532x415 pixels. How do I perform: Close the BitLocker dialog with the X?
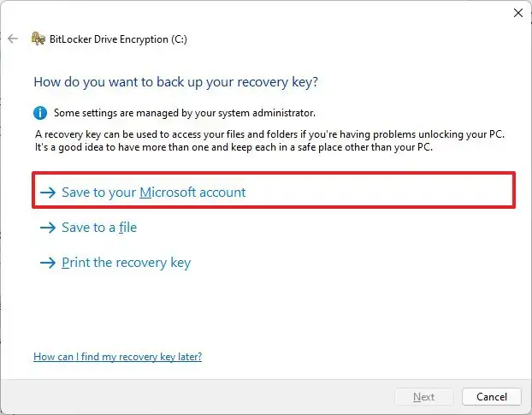point(517,13)
